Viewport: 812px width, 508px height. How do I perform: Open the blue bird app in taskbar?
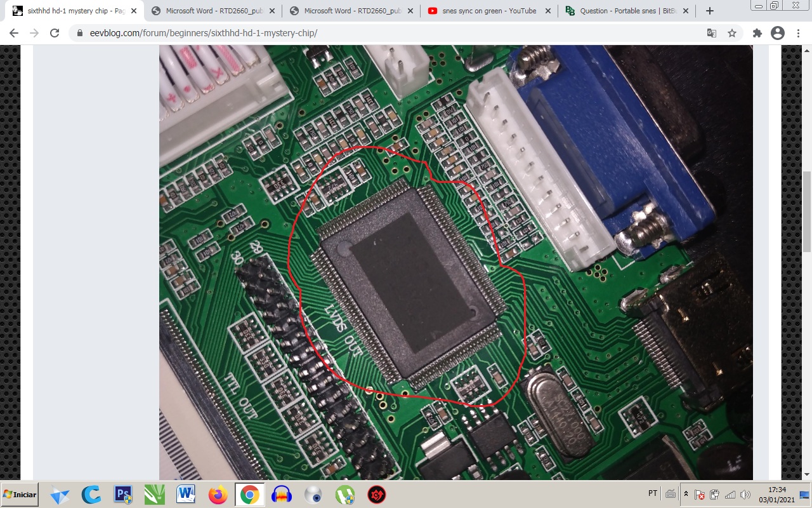[60, 495]
